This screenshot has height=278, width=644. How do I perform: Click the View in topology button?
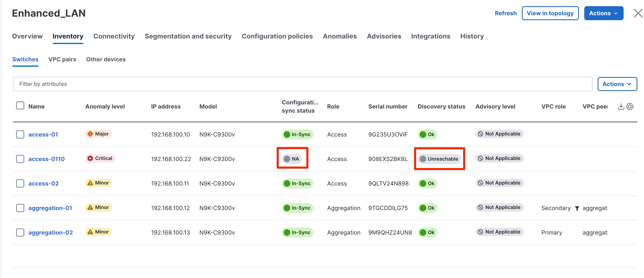(550, 13)
